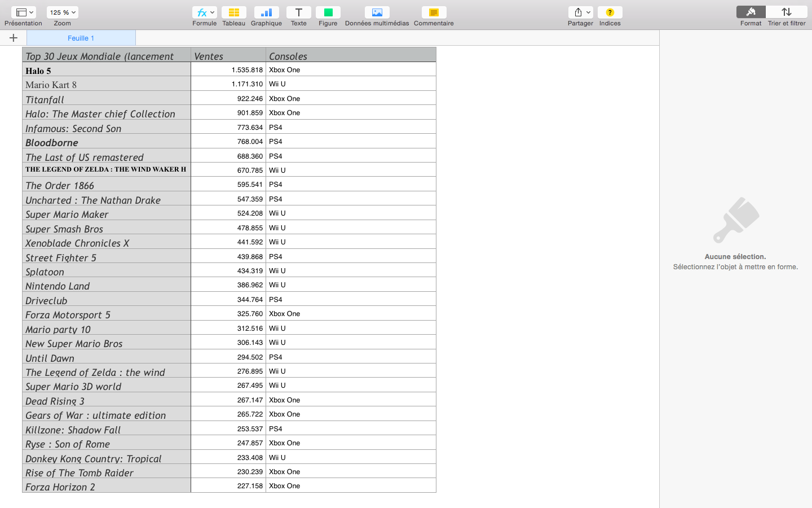Screen dimensions: 812x508
Task: Select the Dead Rising 3 cell
Action: [107, 400]
